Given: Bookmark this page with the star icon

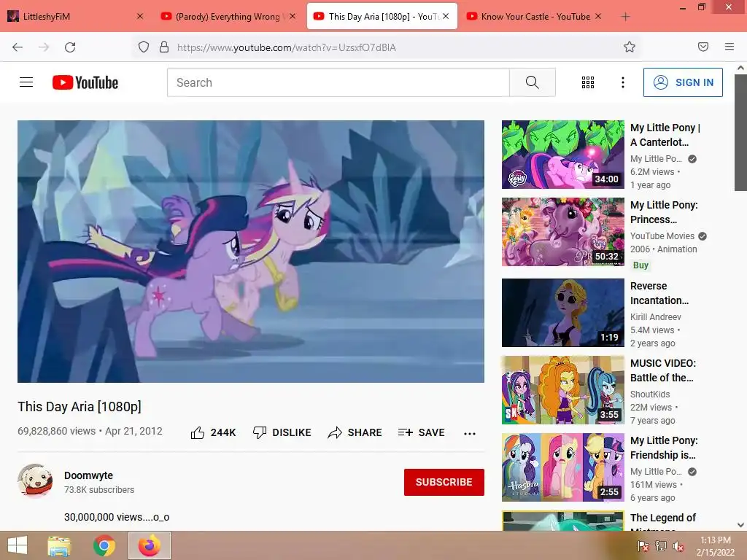Looking at the screenshot, I should pyautogui.click(x=630, y=47).
